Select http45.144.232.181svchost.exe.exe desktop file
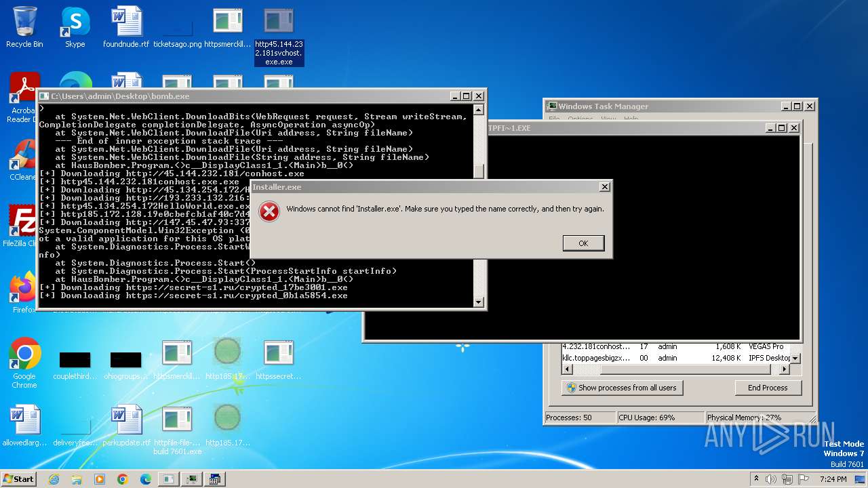 (x=279, y=37)
